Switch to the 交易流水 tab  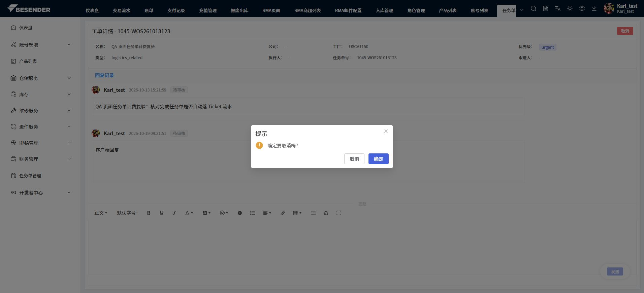(122, 10)
